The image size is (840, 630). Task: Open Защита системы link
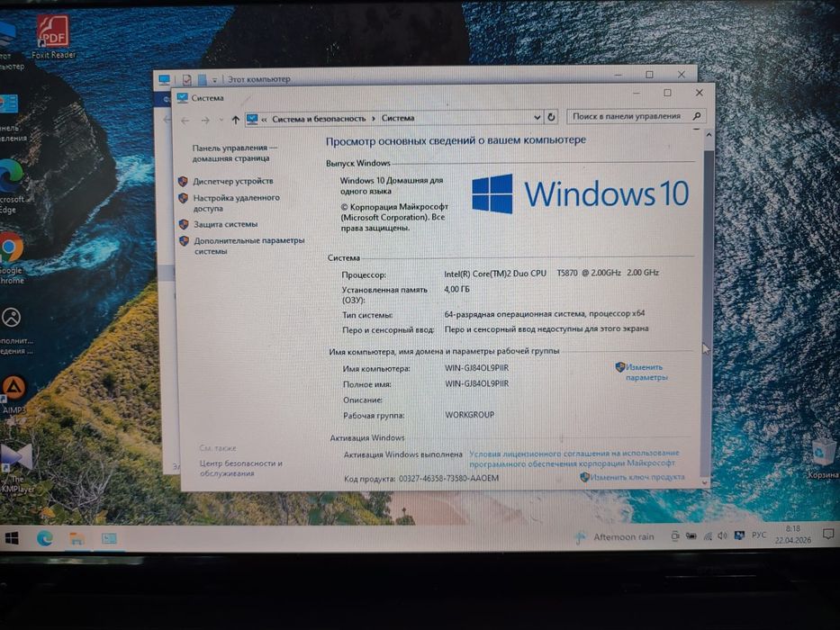[x=226, y=224]
